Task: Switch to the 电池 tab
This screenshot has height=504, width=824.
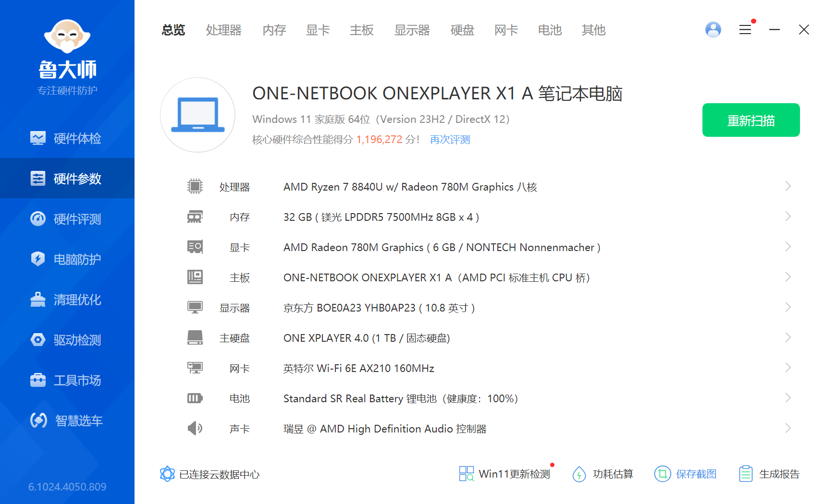Action: (550, 30)
